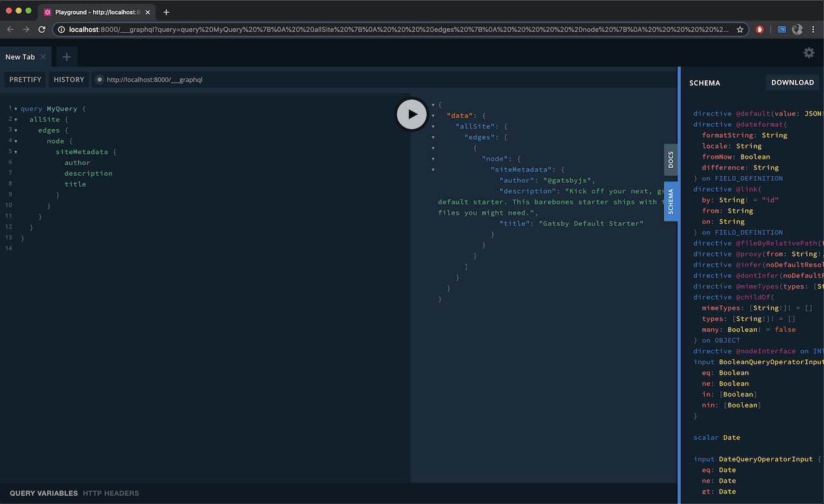Open Playground settings via gear icon
The image size is (824, 504).
pyautogui.click(x=809, y=53)
